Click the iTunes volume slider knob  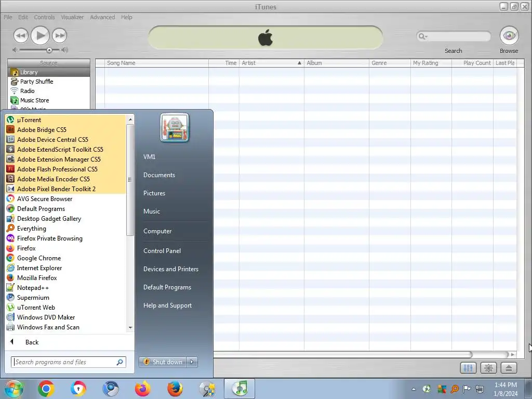click(49, 50)
